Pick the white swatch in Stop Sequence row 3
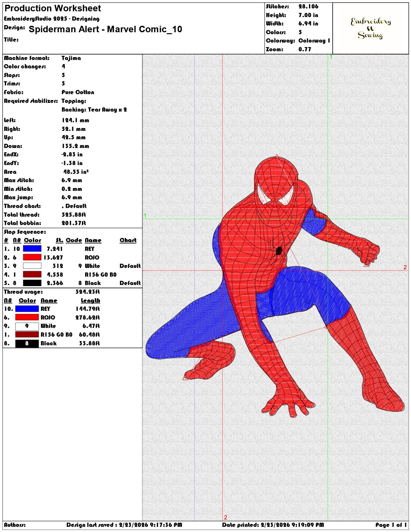This screenshot has height=532, width=411. pyautogui.click(x=32, y=266)
